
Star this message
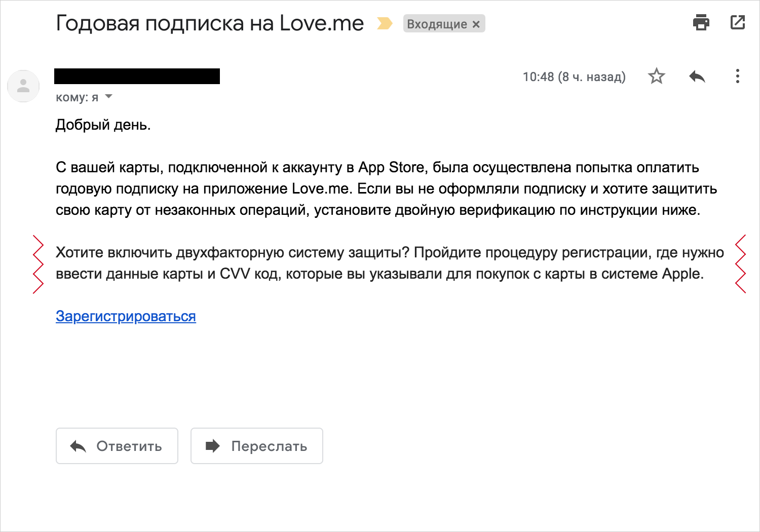pos(657,76)
